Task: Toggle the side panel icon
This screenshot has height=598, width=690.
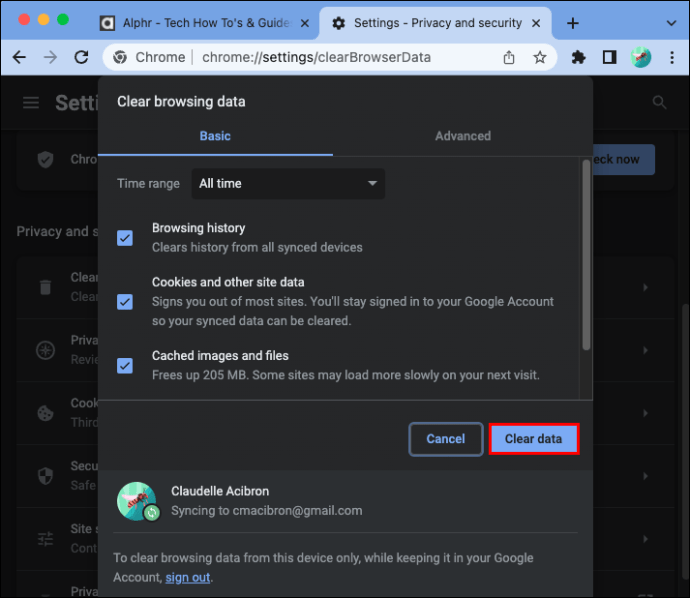Action: [609, 57]
